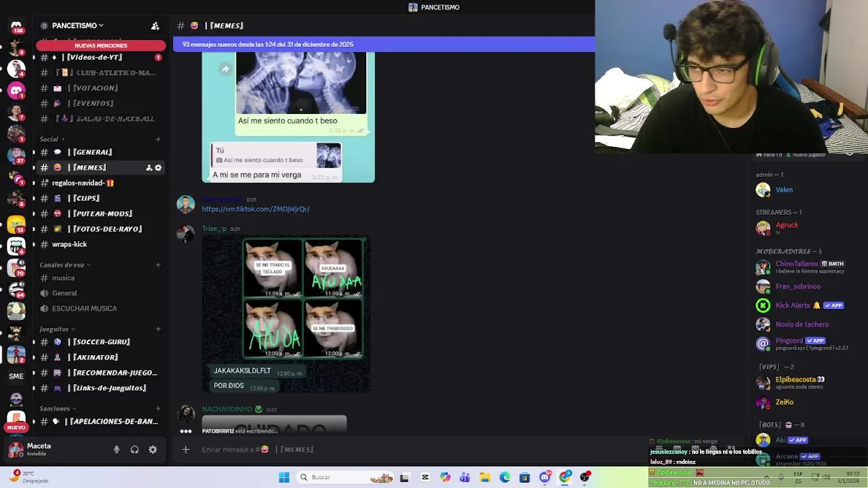Open VOTACION channel
This screenshot has width=868, height=488.
[x=101, y=88]
